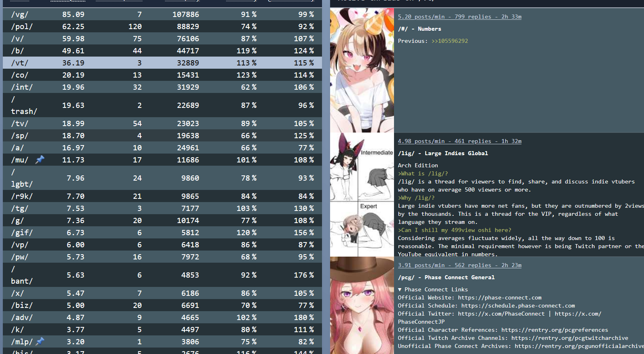Open the 5.20 posts/min thread stats link
Screen dimensions: 644x354
click(460, 17)
